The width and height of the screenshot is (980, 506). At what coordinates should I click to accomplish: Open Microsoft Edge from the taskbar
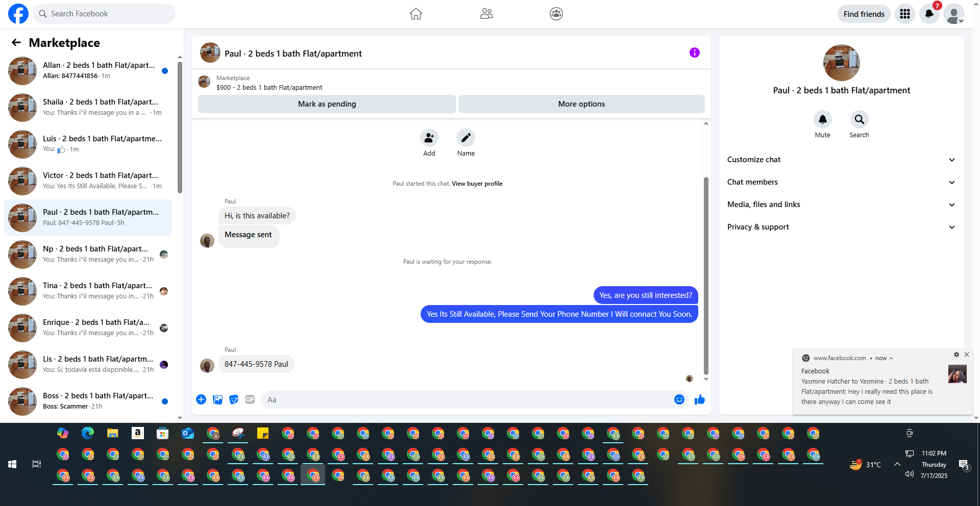(88, 433)
